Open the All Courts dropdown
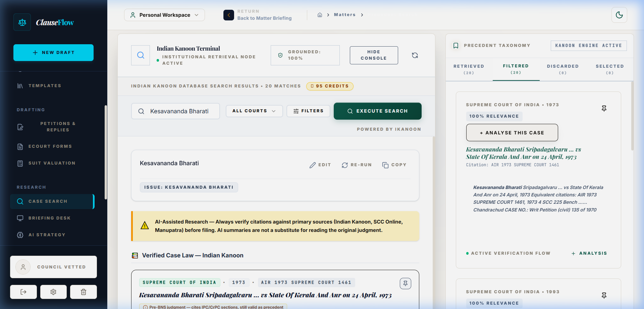Image resolution: width=644 pixels, height=309 pixels. click(254, 111)
